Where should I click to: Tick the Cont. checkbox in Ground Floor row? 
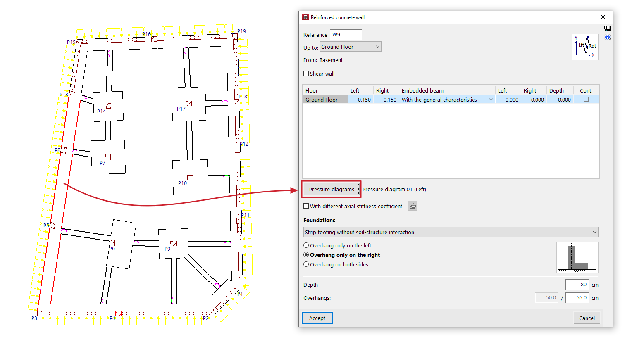pyautogui.click(x=586, y=100)
